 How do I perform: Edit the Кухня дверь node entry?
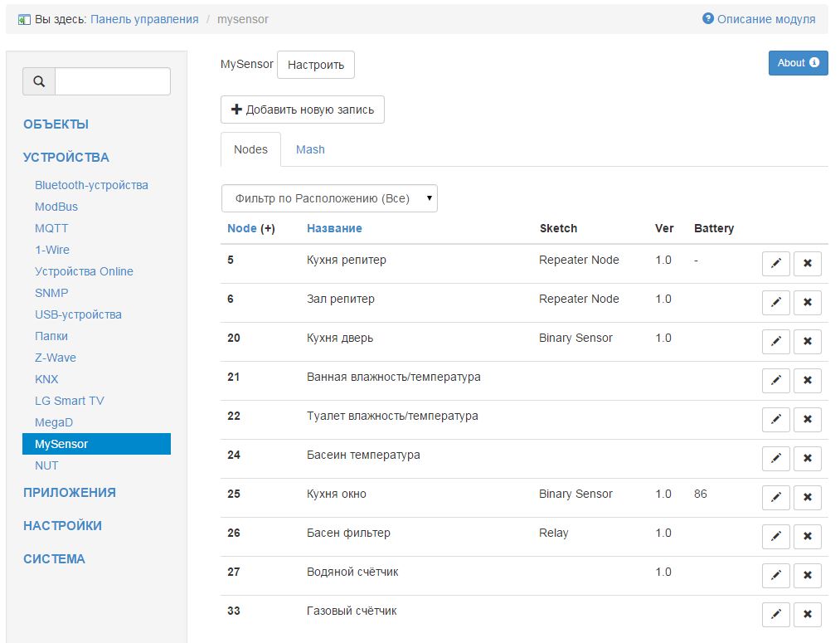point(775,342)
